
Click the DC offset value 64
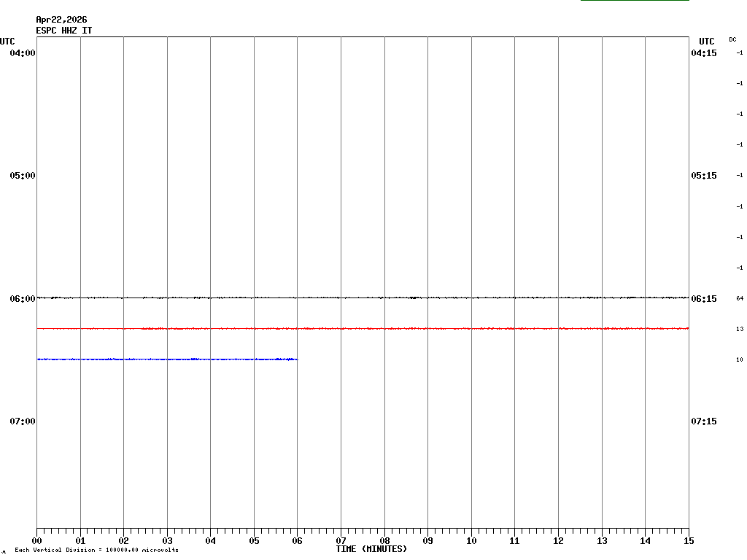click(x=739, y=298)
